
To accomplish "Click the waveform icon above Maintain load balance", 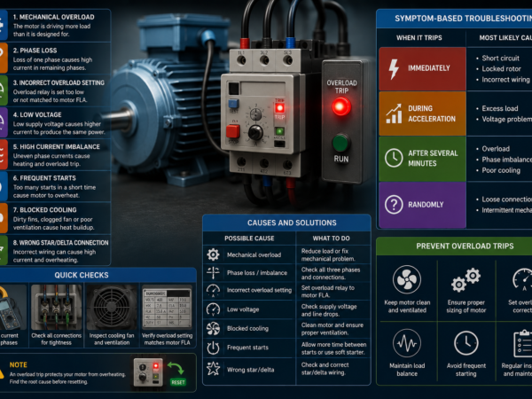I will [x=407, y=343].
